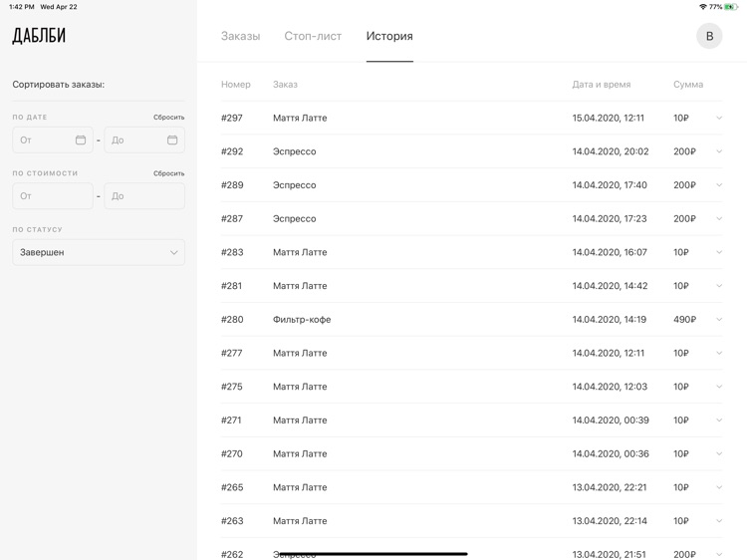The height and width of the screenshot is (560, 747).
Task: Select date 15.04.2020, 12:11
Action: click(609, 118)
